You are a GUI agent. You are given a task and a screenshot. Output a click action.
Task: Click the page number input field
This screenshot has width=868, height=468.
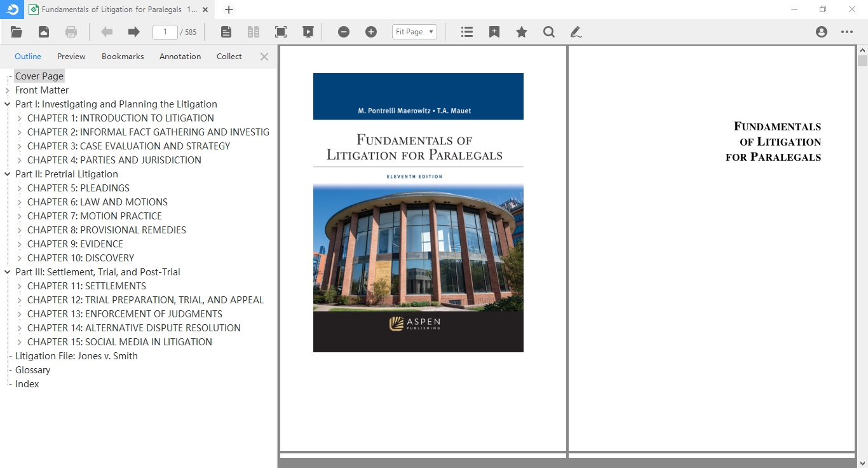pyautogui.click(x=165, y=32)
